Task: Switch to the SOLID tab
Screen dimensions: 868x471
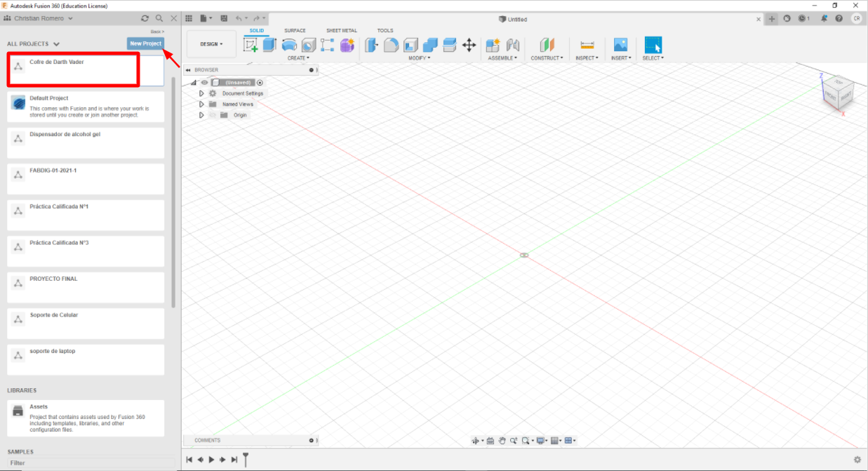Action: (x=257, y=30)
